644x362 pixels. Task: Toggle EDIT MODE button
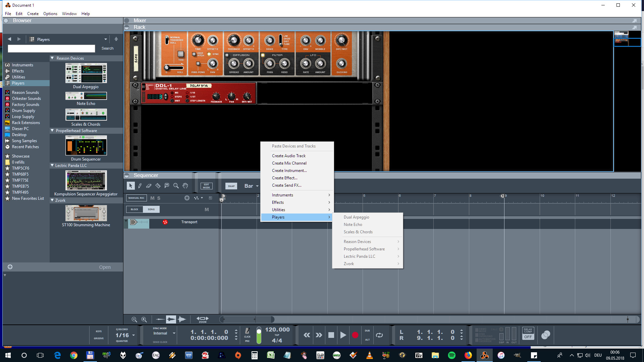pos(206,186)
